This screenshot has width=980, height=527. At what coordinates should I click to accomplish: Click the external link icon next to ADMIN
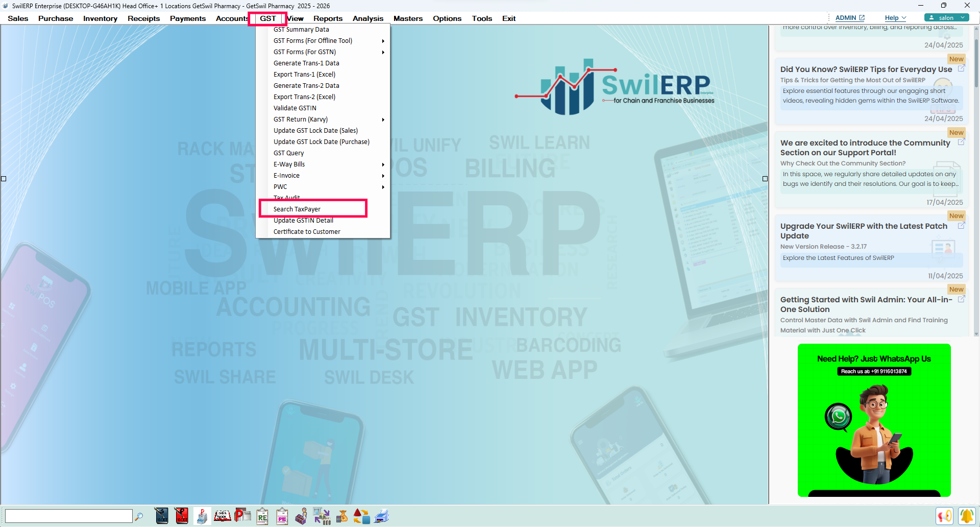coord(862,17)
